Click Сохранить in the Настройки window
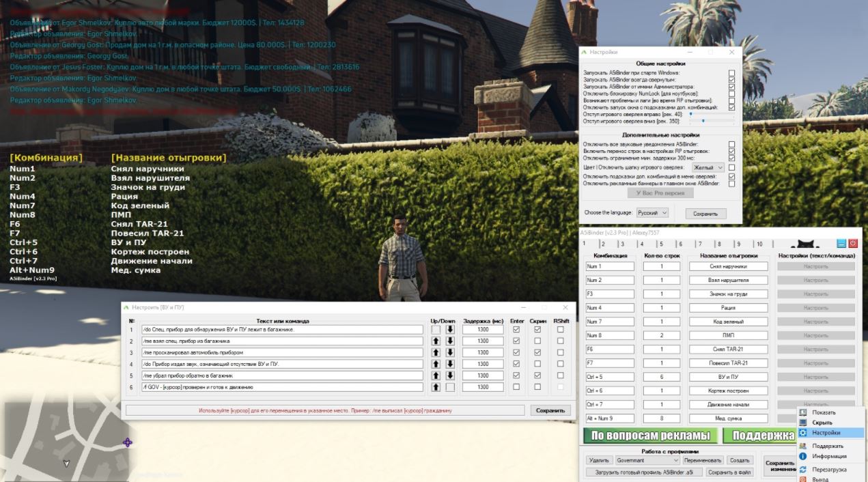 (705, 214)
